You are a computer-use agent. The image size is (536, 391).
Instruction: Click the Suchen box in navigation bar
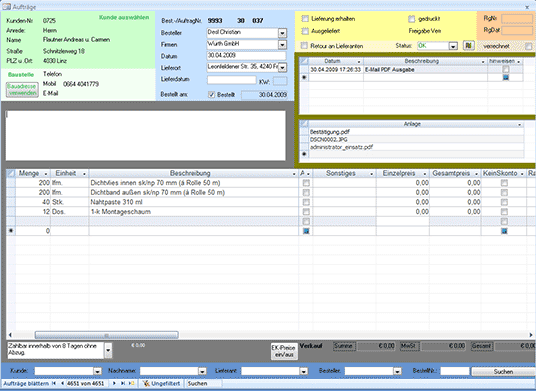[204, 383]
